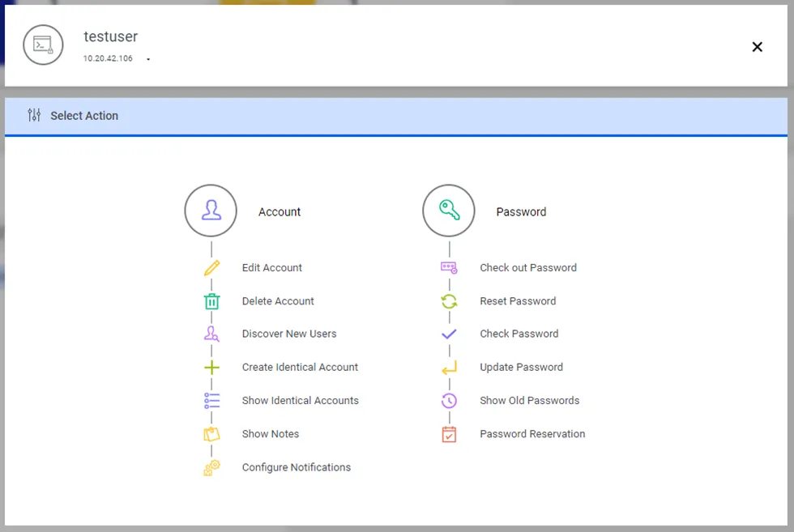Click the Account user circle icon
The height and width of the screenshot is (532, 794).
(211, 211)
